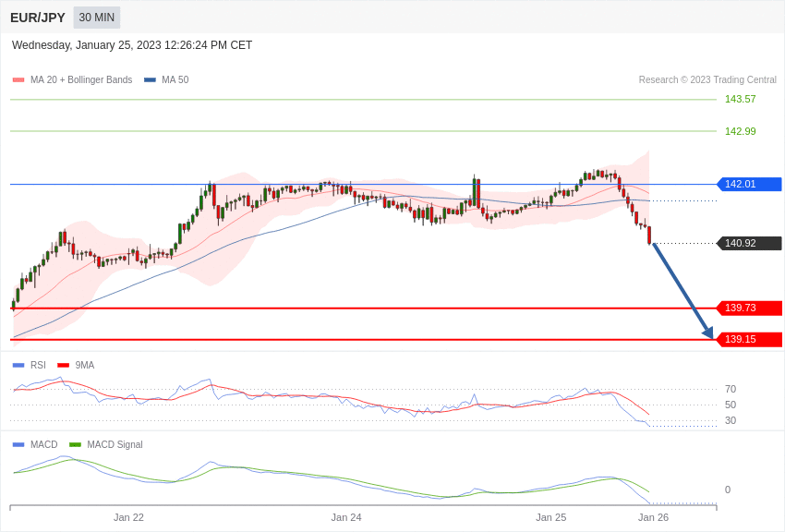
Task: Click the 142.99 resistance level label
Action: point(740,131)
